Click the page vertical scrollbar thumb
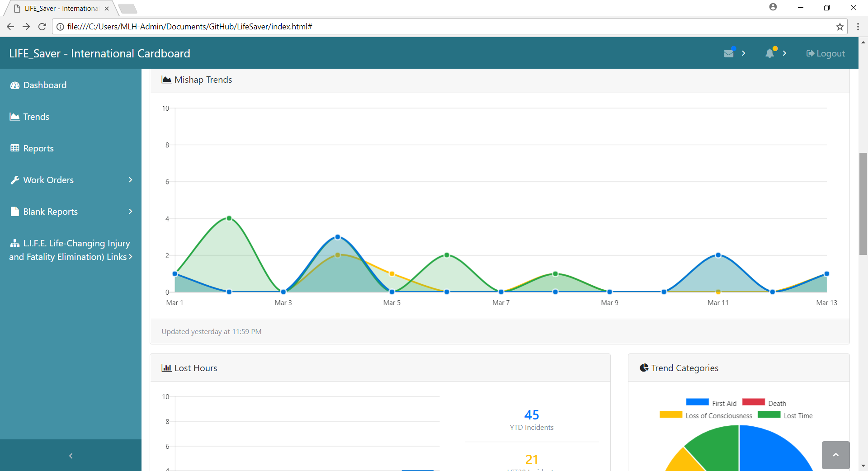Screen dimensions: 868x471 coord(863,204)
